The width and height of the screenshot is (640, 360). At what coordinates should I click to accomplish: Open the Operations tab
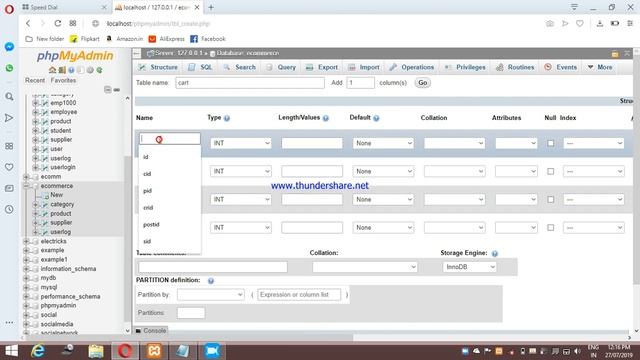click(x=411, y=67)
